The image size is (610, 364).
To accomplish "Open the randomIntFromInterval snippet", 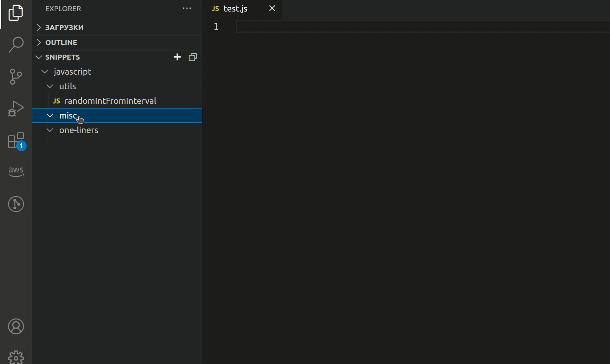I will pyautogui.click(x=110, y=101).
